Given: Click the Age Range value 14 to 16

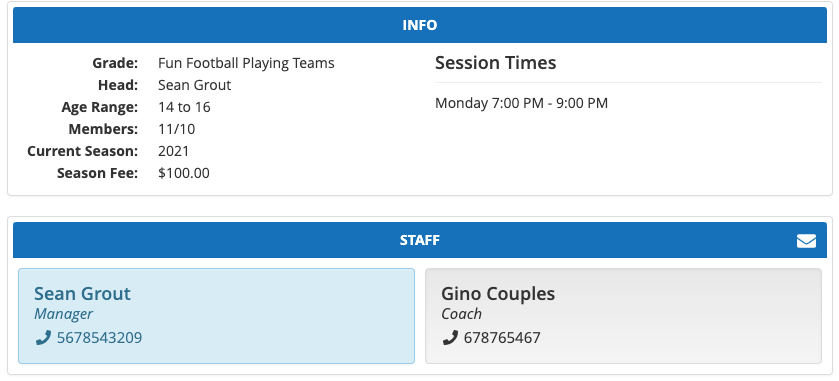Looking at the screenshot, I should (184, 107).
